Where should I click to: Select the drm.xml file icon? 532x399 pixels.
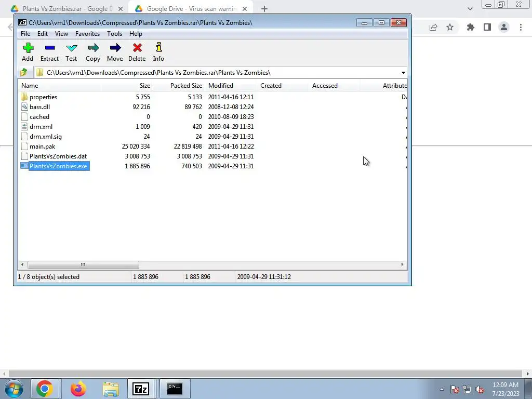(x=24, y=127)
